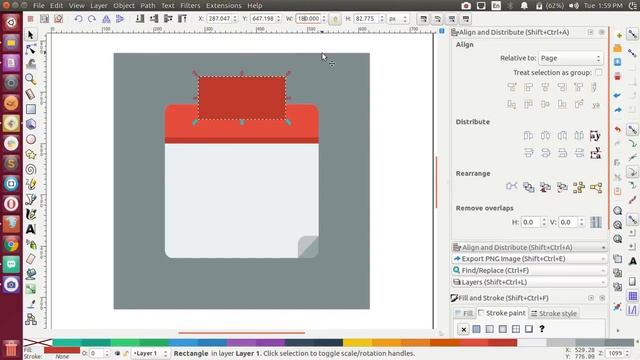Rotate selection 90° clockwise

(92, 19)
